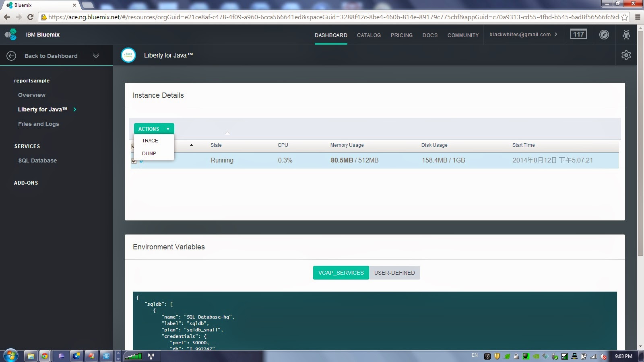Screen dimensions: 644x362
Task: Expand the chevron beside Back to Dashboard
Action: [96, 56]
